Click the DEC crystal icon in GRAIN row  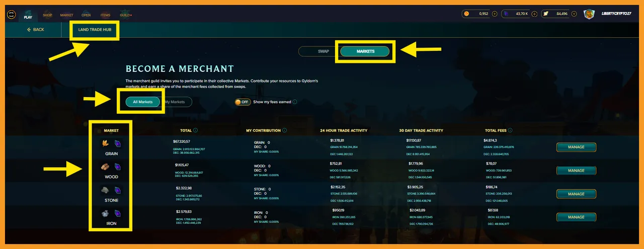pos(118,144)
